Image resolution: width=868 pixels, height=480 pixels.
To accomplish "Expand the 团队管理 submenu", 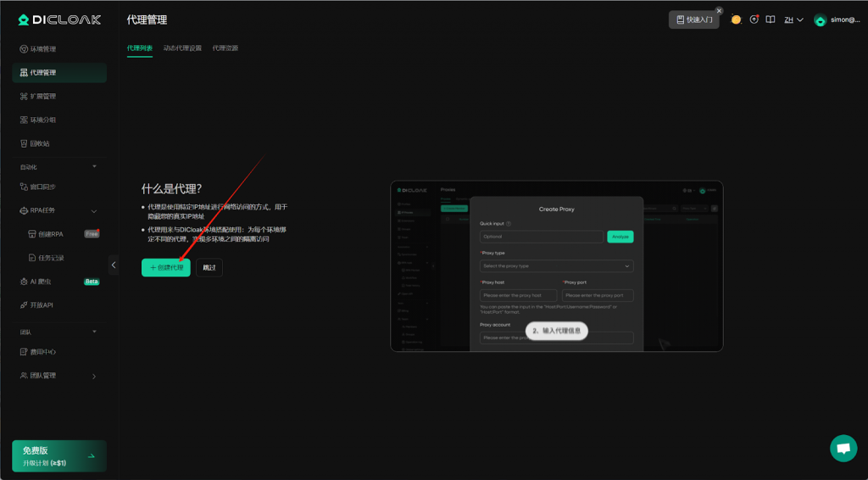I will (94, 376).
